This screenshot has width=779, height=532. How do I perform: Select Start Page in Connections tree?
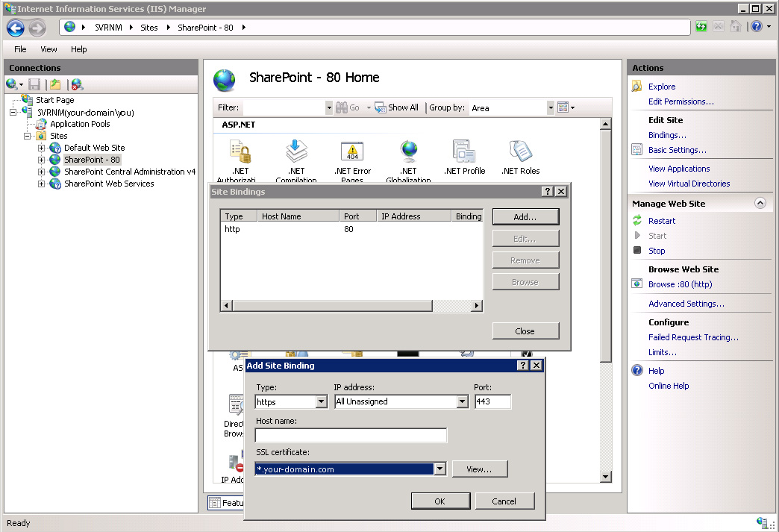pyautogui.click(x=54, y=100)
